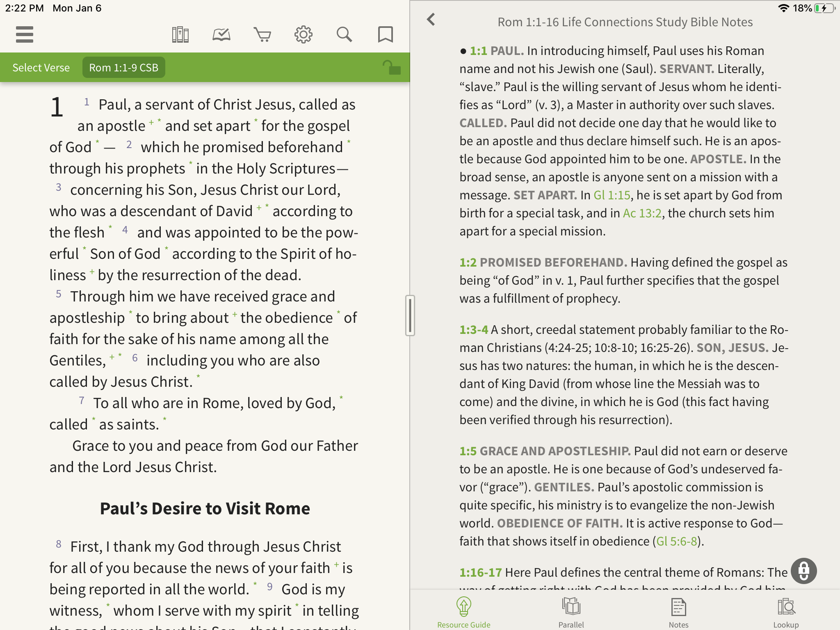Tap the Study Bible Notes panel title
Viewport: 840px width, 630px height.
coord(625,22)
